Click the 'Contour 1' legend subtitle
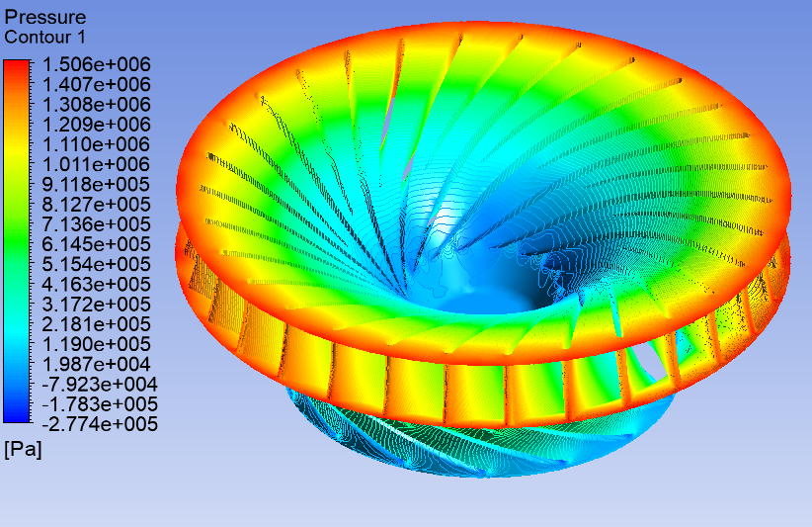Viewport: 812px width, 527px height. click(44, 38)
